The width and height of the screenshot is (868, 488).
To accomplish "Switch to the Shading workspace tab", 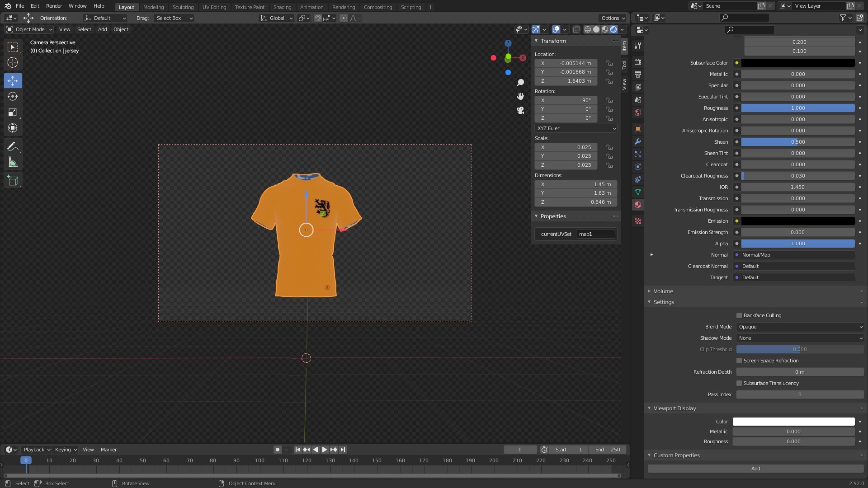I will (x=282, y=7).
